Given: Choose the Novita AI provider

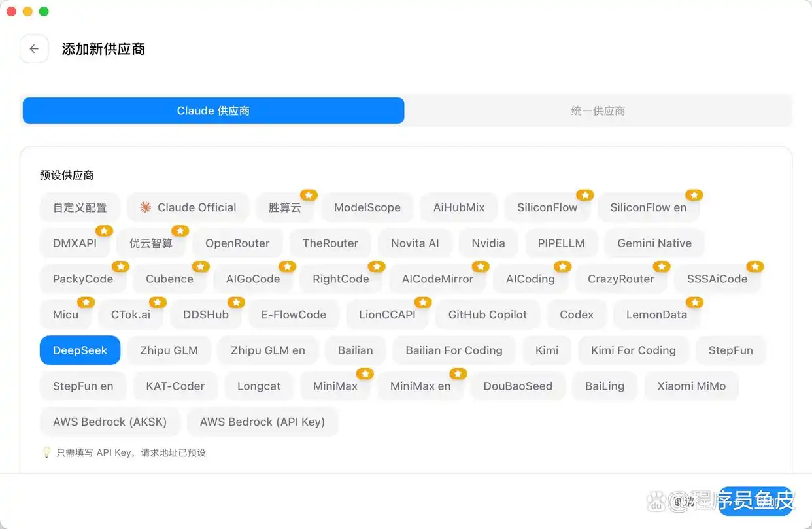Looking at the screenshot, I should 415,243.
